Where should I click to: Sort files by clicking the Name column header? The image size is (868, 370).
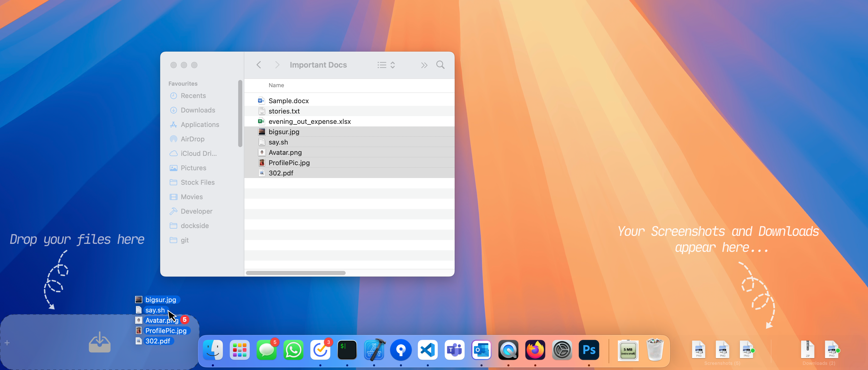[276, 85]
